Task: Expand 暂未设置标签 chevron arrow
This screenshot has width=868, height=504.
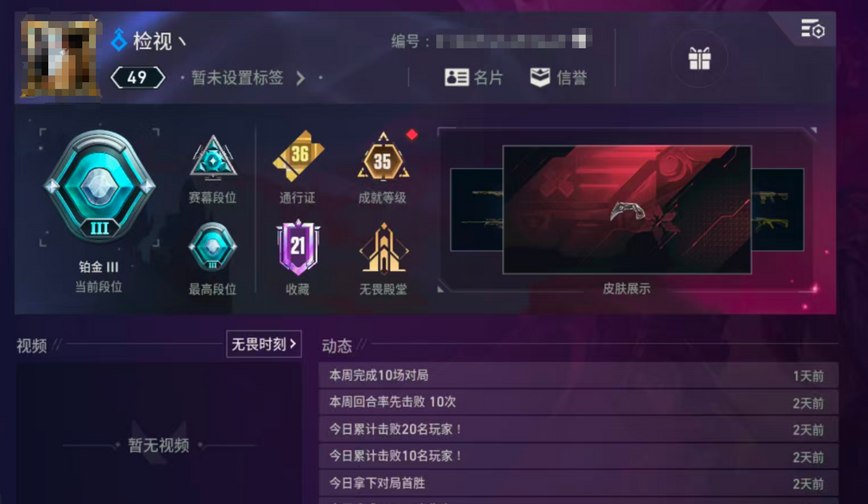Action: (301, 78)
